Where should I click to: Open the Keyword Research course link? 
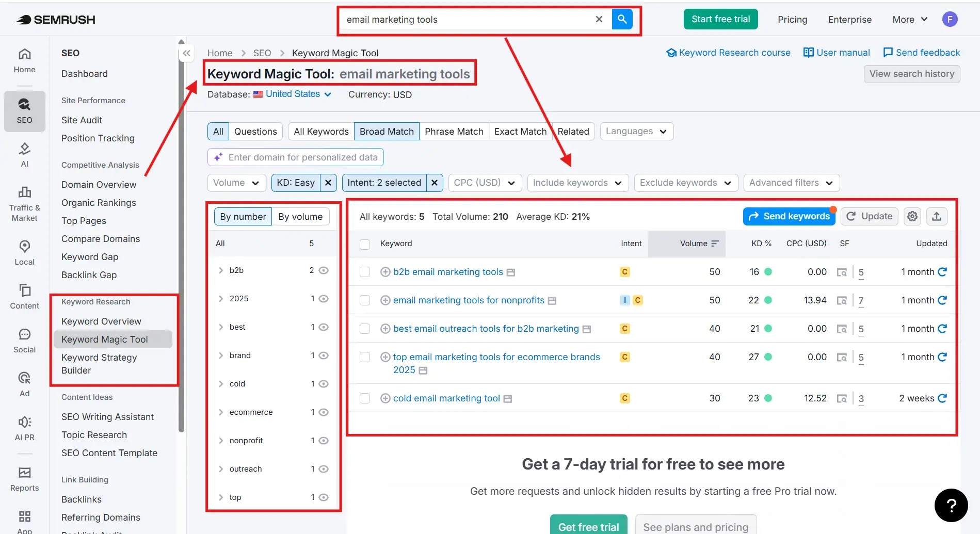click(x=728, y=53)
